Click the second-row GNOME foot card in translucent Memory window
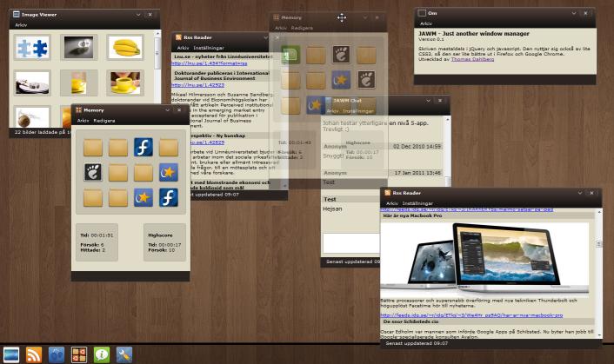This screenshot has width=614, height=364. point(366,80)
